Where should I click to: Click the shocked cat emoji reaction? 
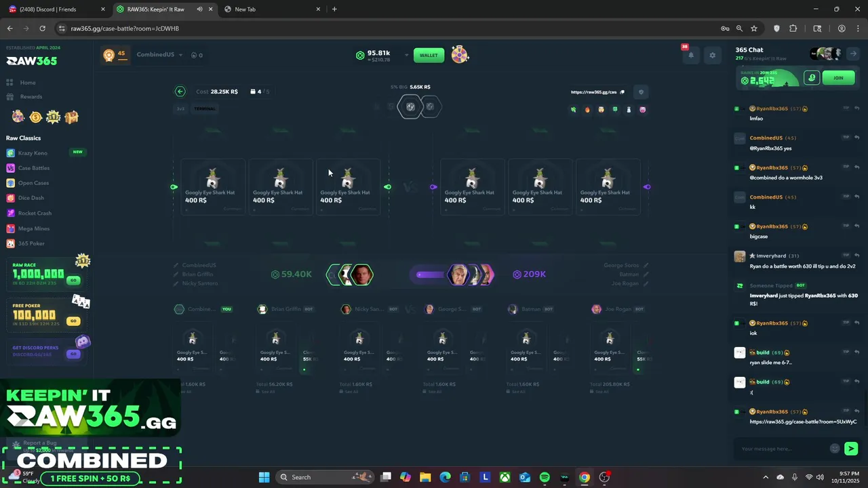601,110
